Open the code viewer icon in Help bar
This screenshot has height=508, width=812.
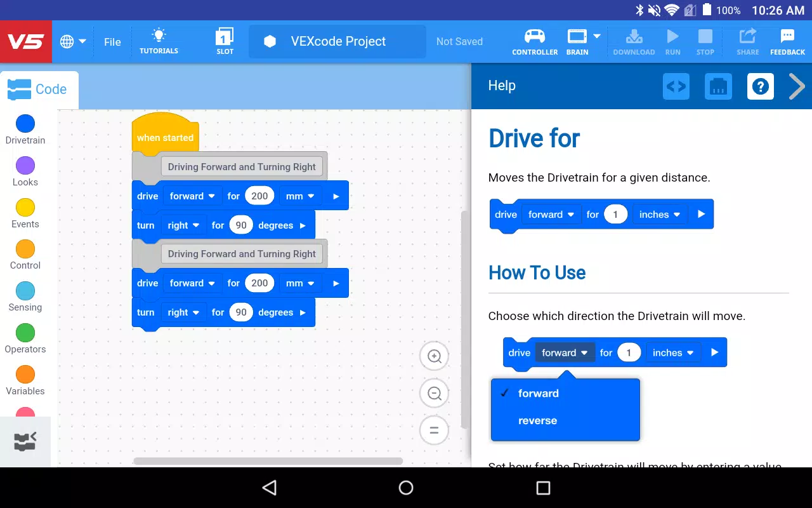point(676,86)
